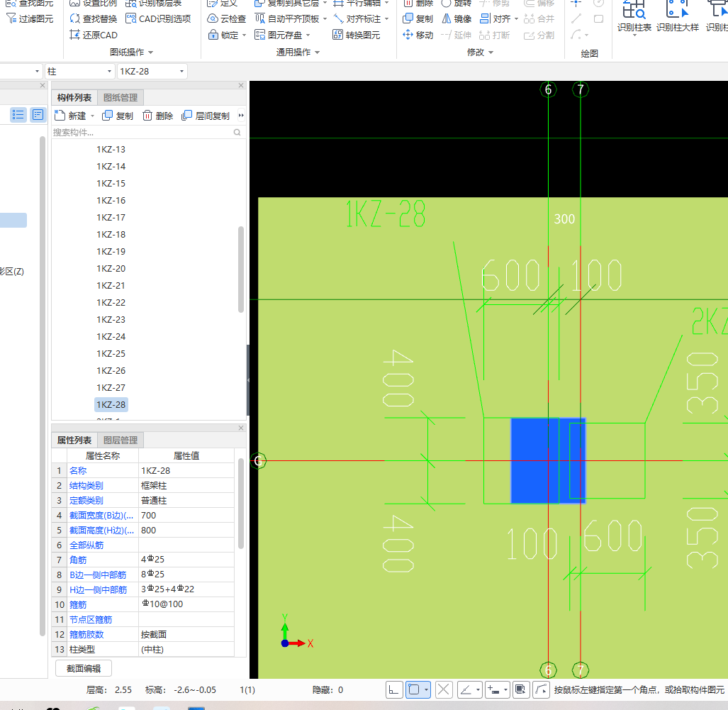Open 新建 dropdown arrow
The width and height of the screenshot is (728, 710).
(x=92, y=116)
